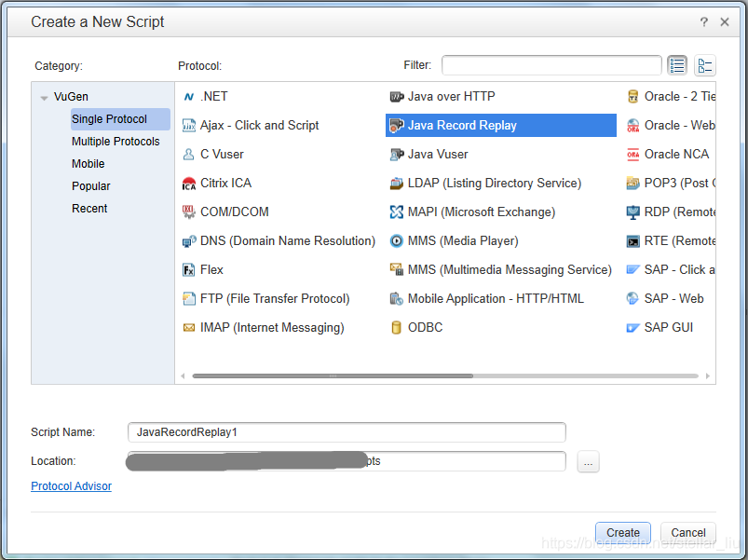Click the scroll left arrow
This screenshot has height=560, width=748.
pyautogui.click(x=183, y=376)
